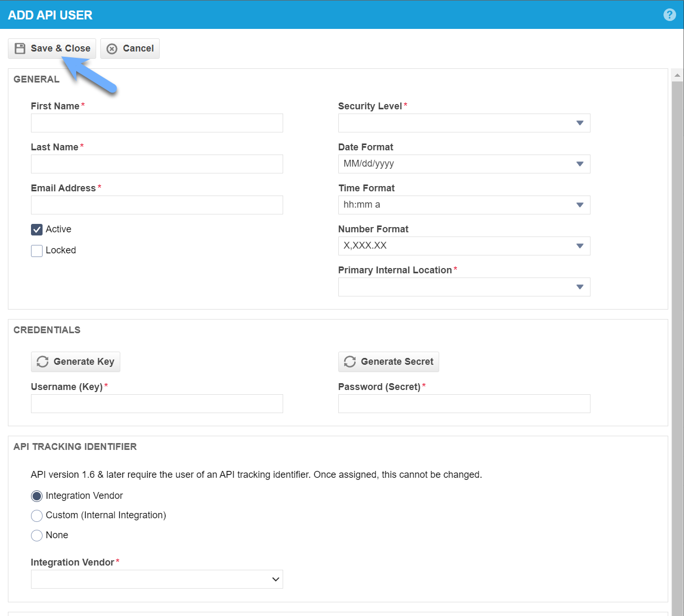The width and height of the screenshot is (684, 616).
Task: Click the Email Address input field
Action: click(157, 205)
